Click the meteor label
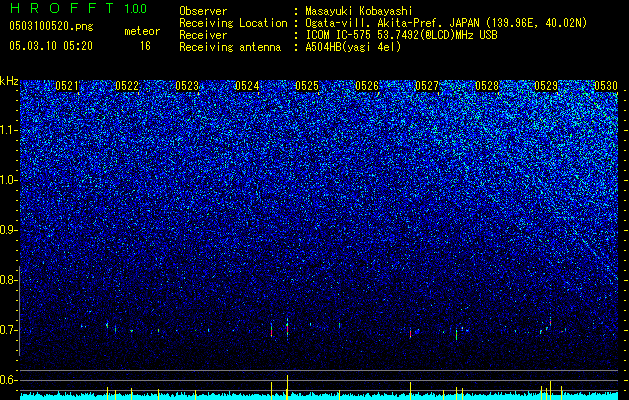629x400 pixels. click(x=142, y=31)
